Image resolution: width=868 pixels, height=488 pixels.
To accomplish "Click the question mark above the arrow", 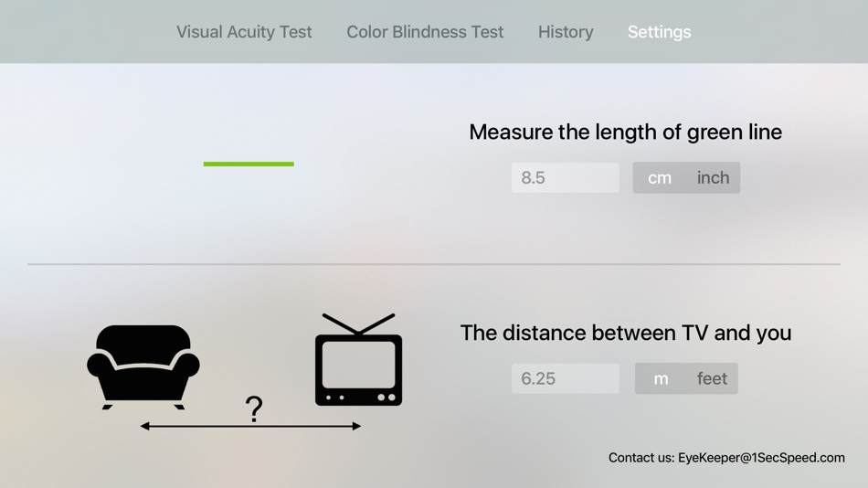I will point(254,408).
